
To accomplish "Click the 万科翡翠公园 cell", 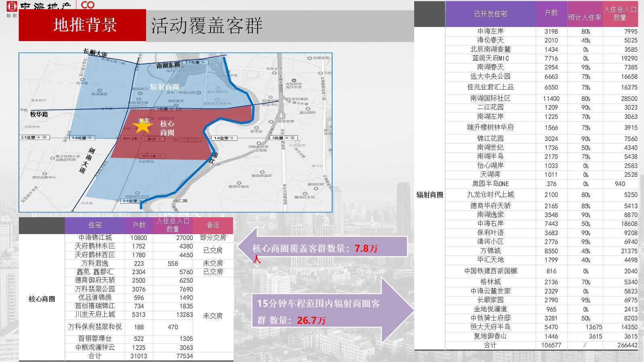I will [x=95, y=289].
